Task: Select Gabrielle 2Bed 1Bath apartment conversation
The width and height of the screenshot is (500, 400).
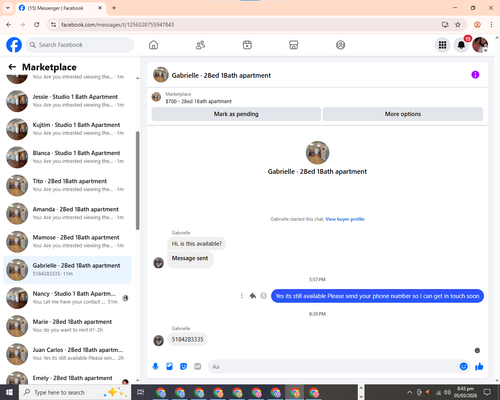Action: (x=67, y=270)
